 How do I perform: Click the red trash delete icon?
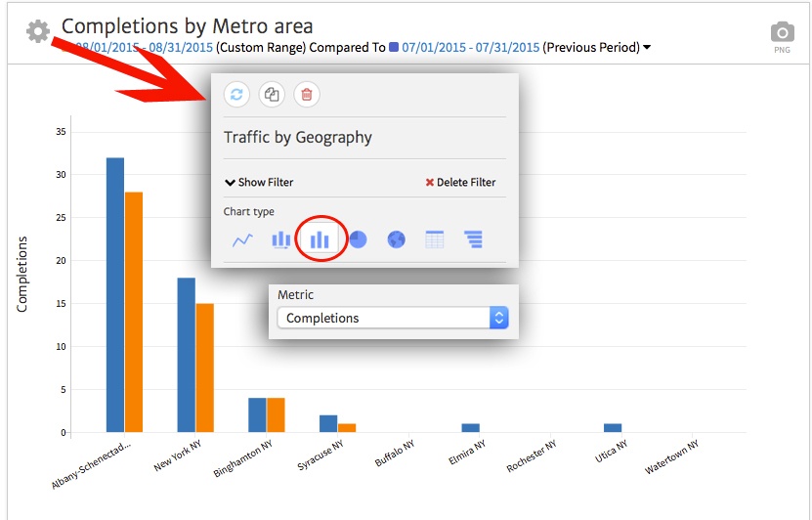pos(307,95)
